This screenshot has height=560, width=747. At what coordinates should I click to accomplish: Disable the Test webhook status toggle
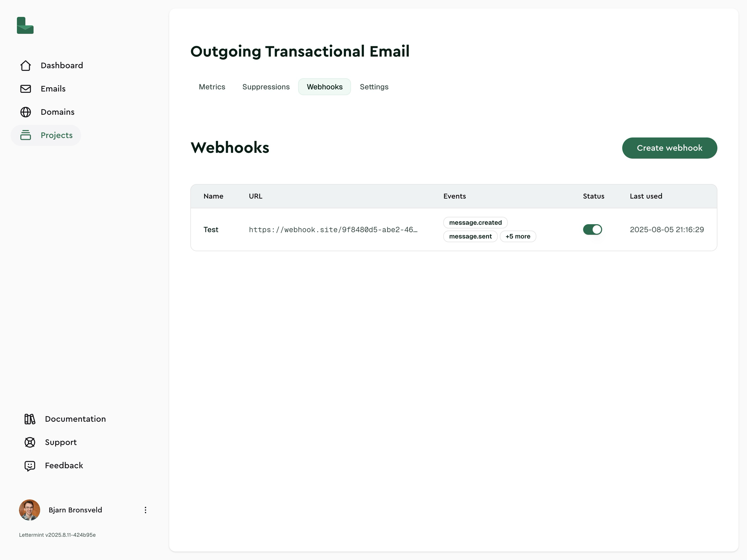click(592, 230)
